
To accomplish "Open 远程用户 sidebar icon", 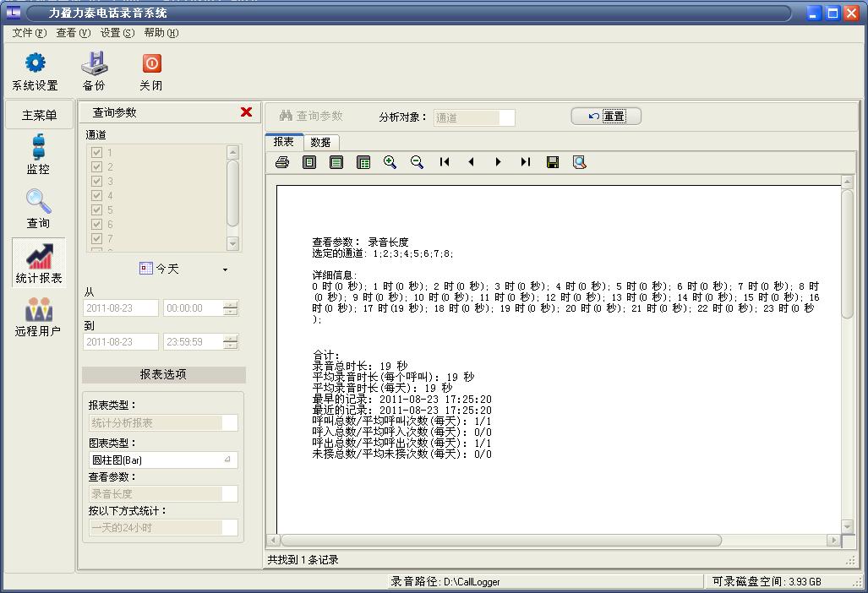I will 38,311.
